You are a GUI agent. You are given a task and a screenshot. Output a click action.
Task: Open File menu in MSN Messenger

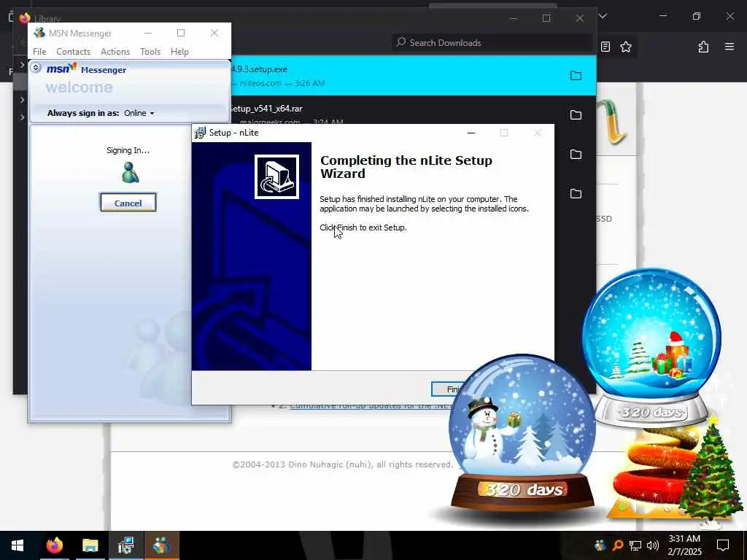[39, 52]
